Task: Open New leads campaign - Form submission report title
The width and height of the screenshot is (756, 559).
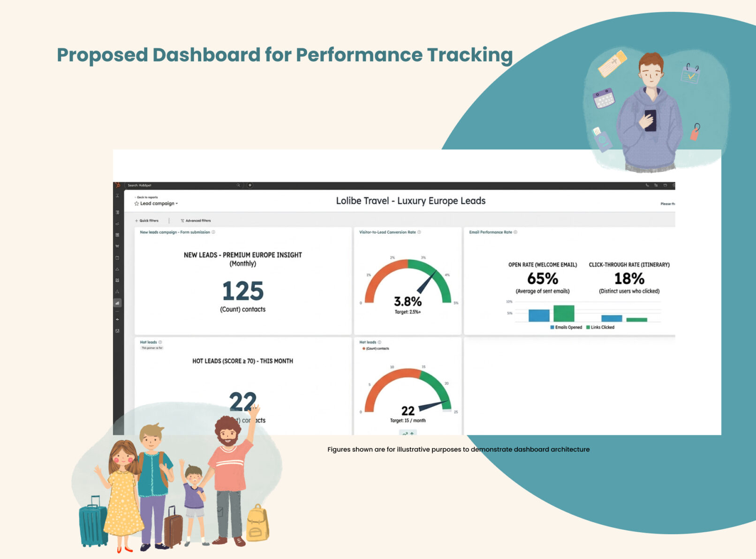Action: (174, 232)
